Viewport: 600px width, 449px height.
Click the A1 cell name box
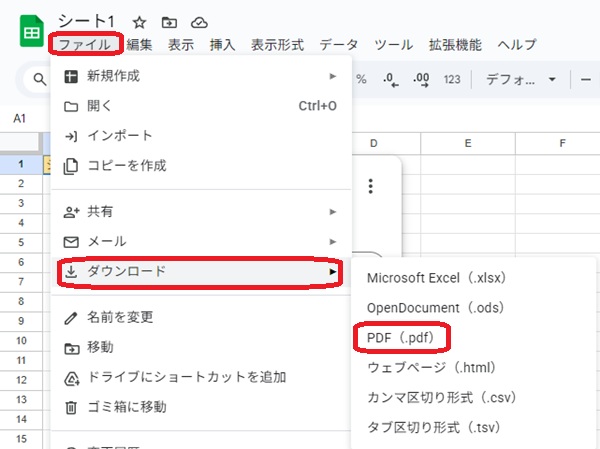pyautogui.click(x=20, y=118)
